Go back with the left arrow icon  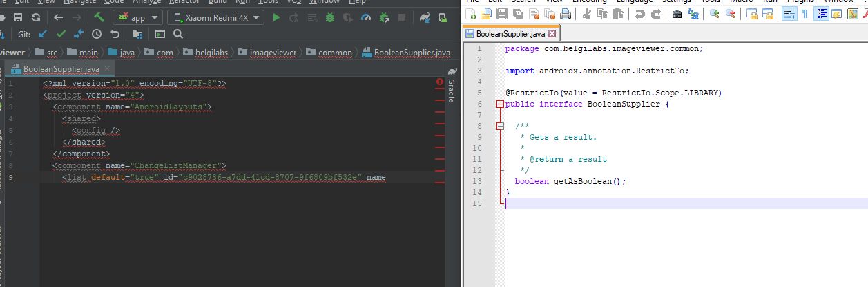(x=59, y=17)
